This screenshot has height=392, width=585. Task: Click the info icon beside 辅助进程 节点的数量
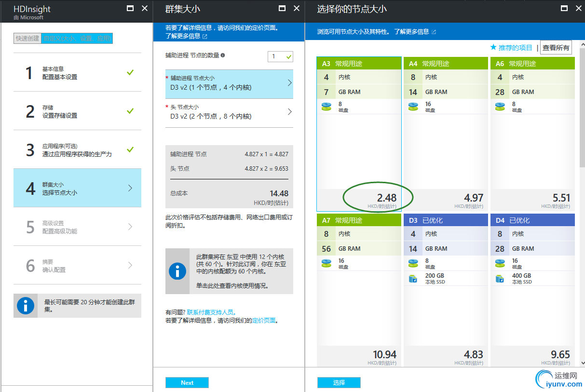tap(223, 55)
